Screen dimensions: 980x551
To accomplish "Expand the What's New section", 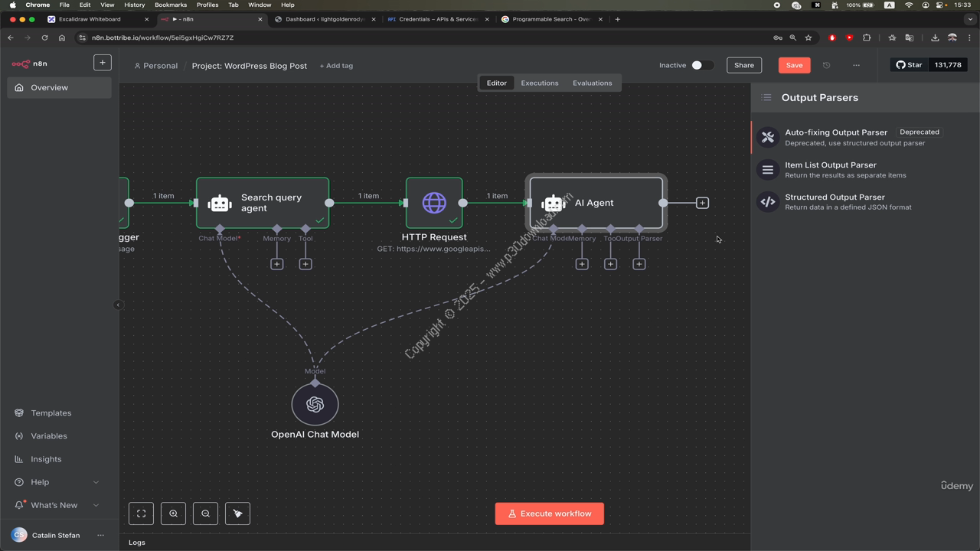I will click(57, 505).
